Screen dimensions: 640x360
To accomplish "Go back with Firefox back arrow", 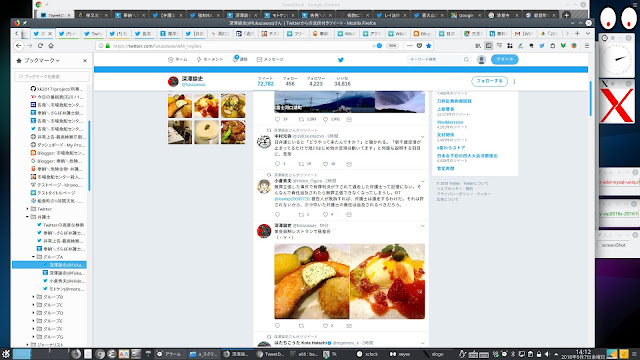I will click(x=19, y=46).
